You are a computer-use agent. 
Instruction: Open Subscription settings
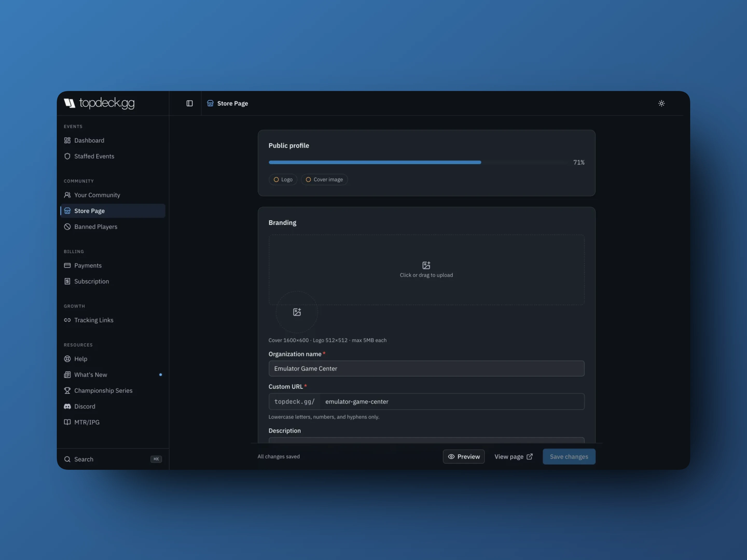[113, 282]
